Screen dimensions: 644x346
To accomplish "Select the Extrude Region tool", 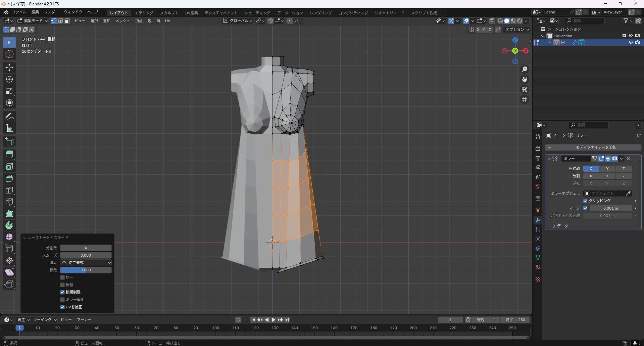I will click(9, 155).
